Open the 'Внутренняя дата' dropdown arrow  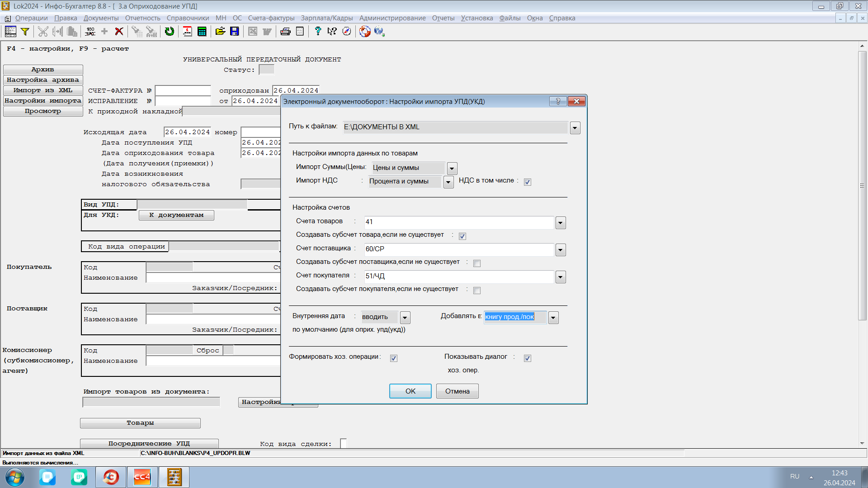pyautogui.click(x=405, y=318)
